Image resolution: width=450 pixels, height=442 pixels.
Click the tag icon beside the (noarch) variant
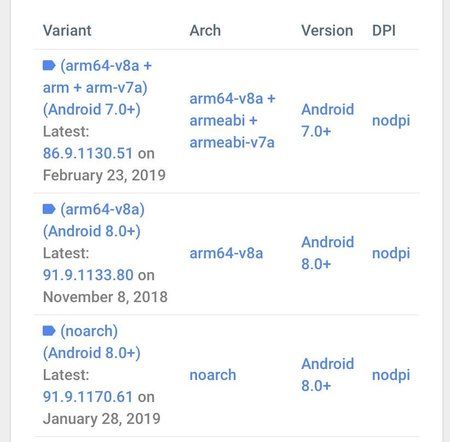point(49,331)
